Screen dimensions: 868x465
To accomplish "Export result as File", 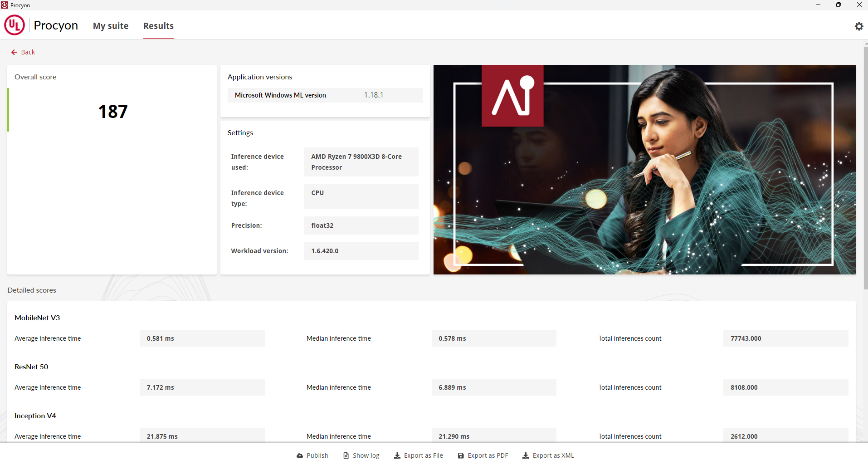I will [419, 455].
